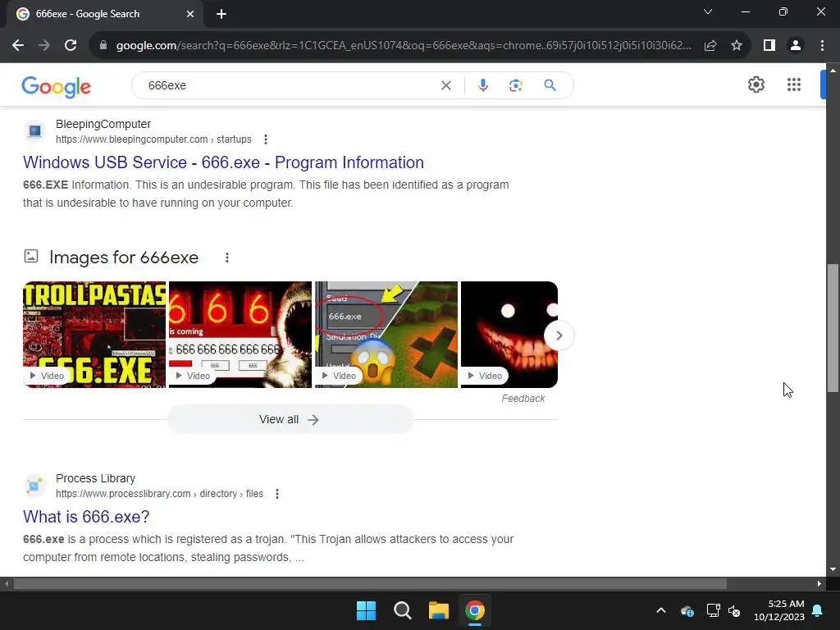
Task: Open Google quick settings gear
Action: tap(756, 84)
